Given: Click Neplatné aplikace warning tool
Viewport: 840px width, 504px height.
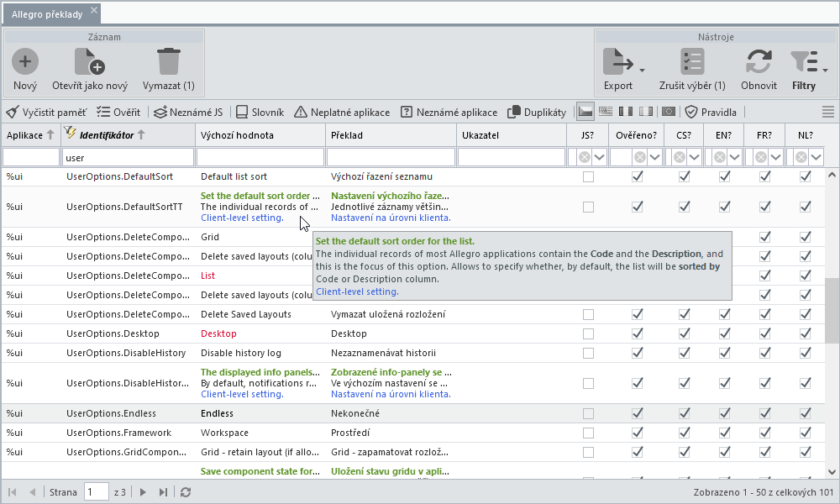Looking at the screenshot, I should click(342, 113).
